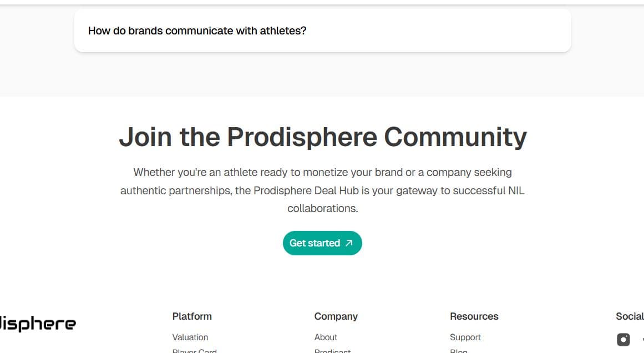
Task: Click the Deal Hub description paragraph
Action: (322, 190)
